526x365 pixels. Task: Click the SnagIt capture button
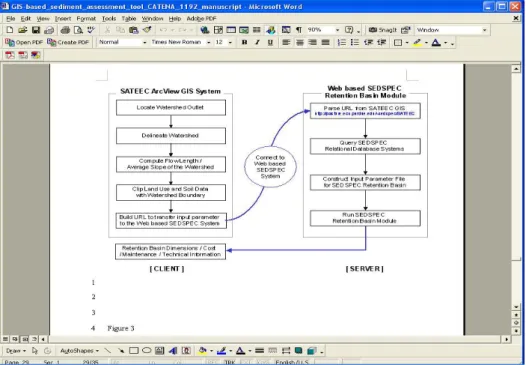(383, 30)
